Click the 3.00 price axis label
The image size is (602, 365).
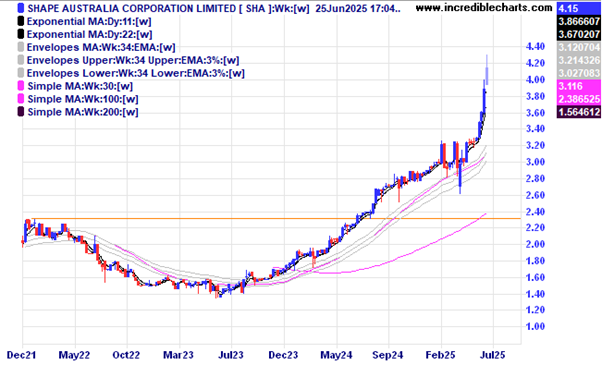click(x=535, y=162)
